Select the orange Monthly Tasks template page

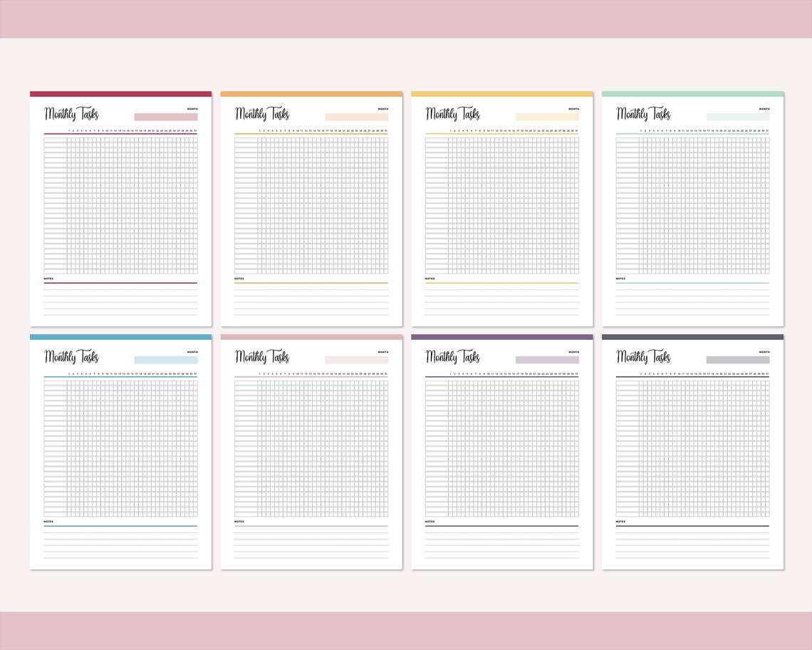(311, 207)
